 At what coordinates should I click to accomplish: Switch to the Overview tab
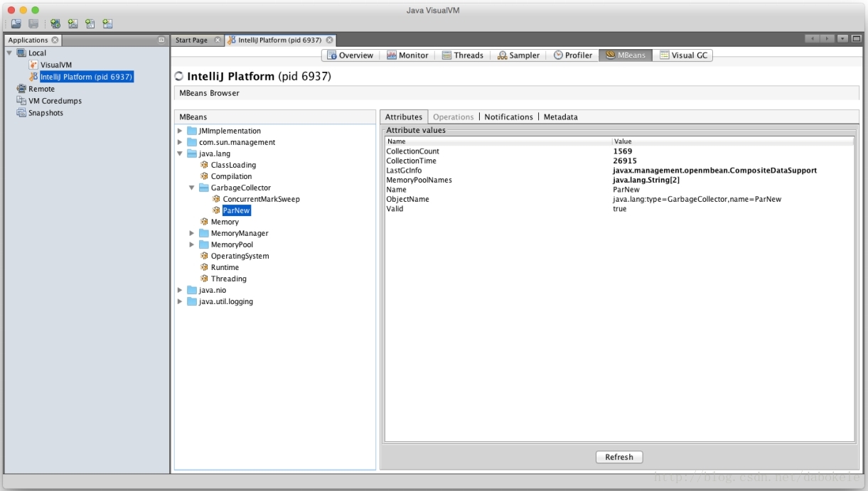350,55
